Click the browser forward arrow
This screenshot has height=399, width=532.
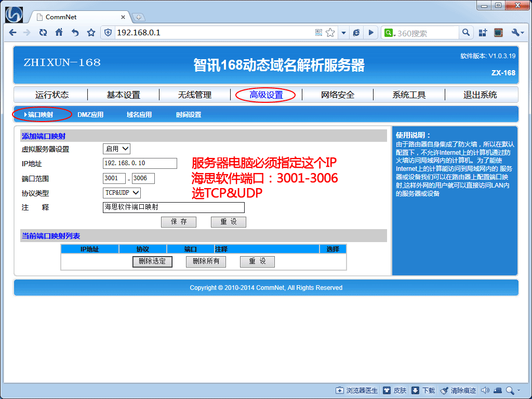27,33
